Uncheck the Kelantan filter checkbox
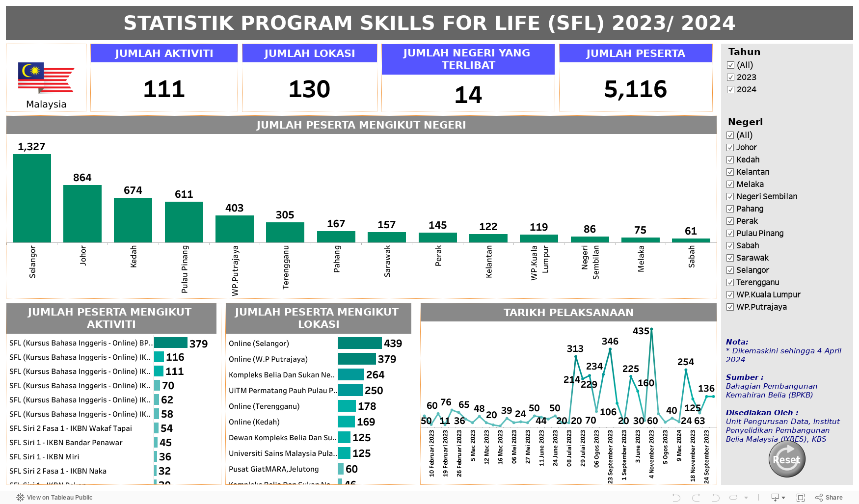Screen dimensions: 859x504 [730, 172]
